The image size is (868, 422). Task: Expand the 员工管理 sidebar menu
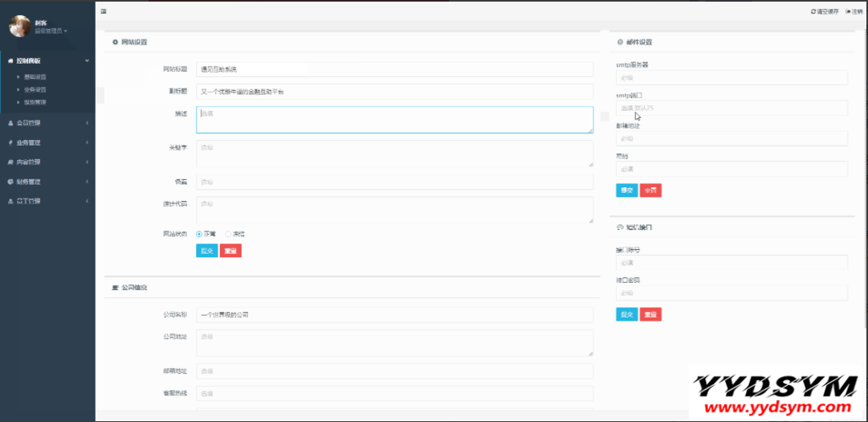47,201
